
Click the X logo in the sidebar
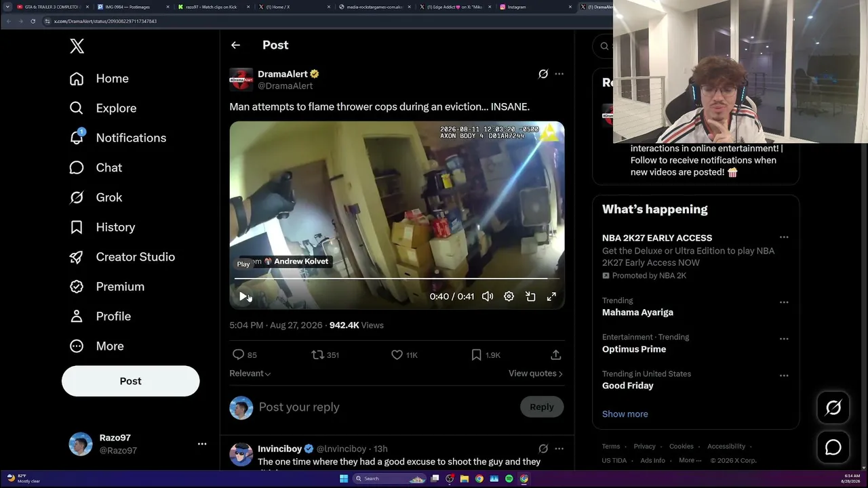77,46
